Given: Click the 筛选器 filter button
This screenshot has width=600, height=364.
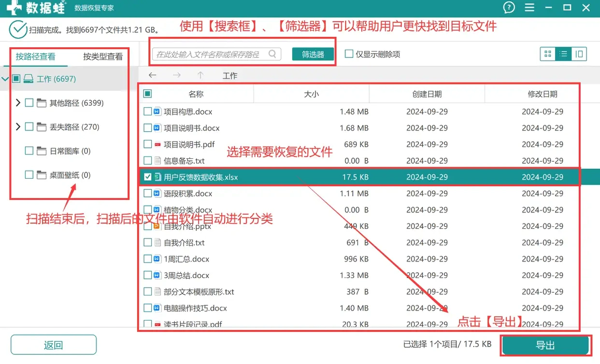Looking at the screenshot, I should [313, 54].
